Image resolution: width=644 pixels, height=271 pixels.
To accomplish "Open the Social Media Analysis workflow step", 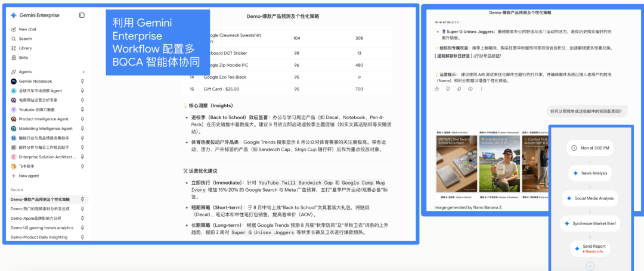I will 590,198.
